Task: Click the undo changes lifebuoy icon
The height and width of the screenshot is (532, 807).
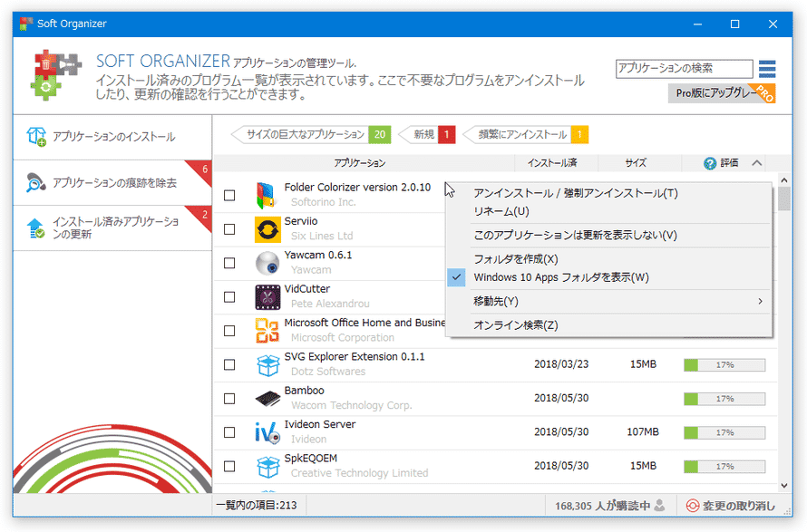Action: (692, 506)
